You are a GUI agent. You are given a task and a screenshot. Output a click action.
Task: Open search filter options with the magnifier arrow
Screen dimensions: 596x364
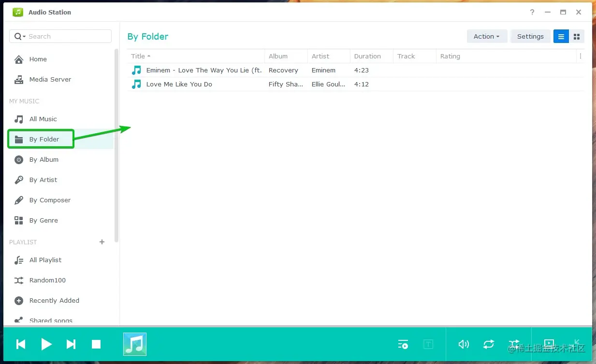pyautogui.click(x=22, y=36)
